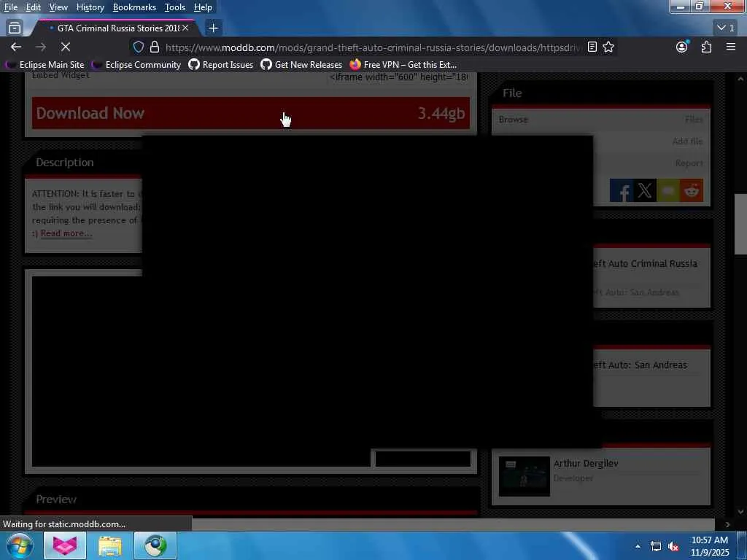Stop loading the page
The image size is (747, 560).
coord(66,47)
